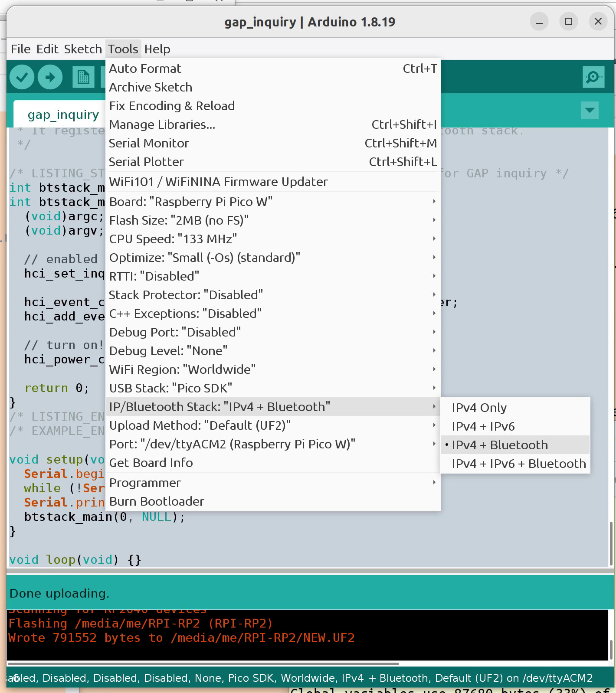Expand Flash Size: "2MB (no FS)" submenu

coord(273,220)
